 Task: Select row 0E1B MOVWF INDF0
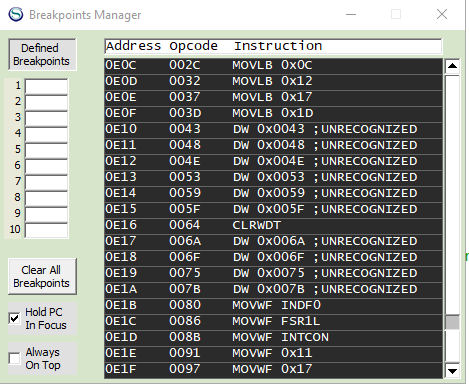click(273, 305)
